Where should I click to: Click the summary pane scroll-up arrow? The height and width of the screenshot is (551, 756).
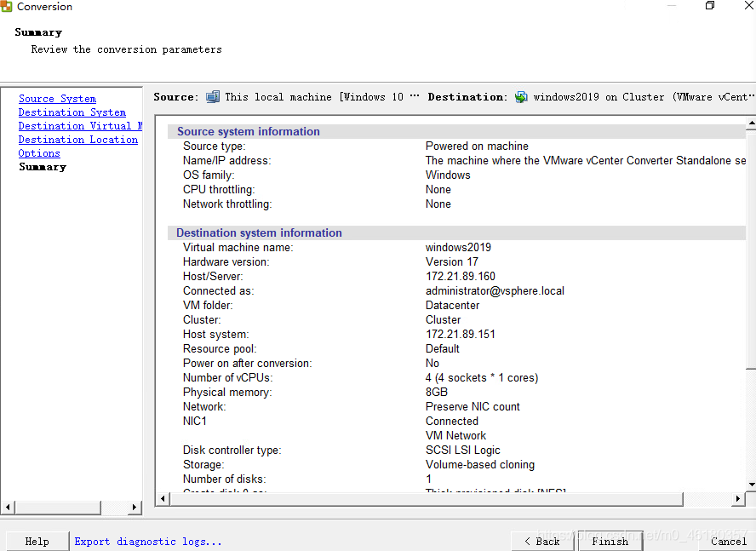[x=751, y=123]
